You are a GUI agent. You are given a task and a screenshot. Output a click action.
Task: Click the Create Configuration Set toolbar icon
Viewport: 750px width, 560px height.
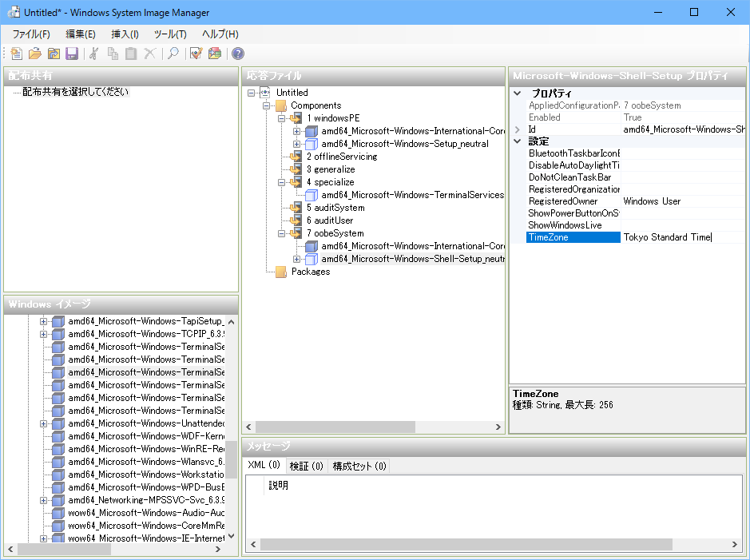point(215,54)
